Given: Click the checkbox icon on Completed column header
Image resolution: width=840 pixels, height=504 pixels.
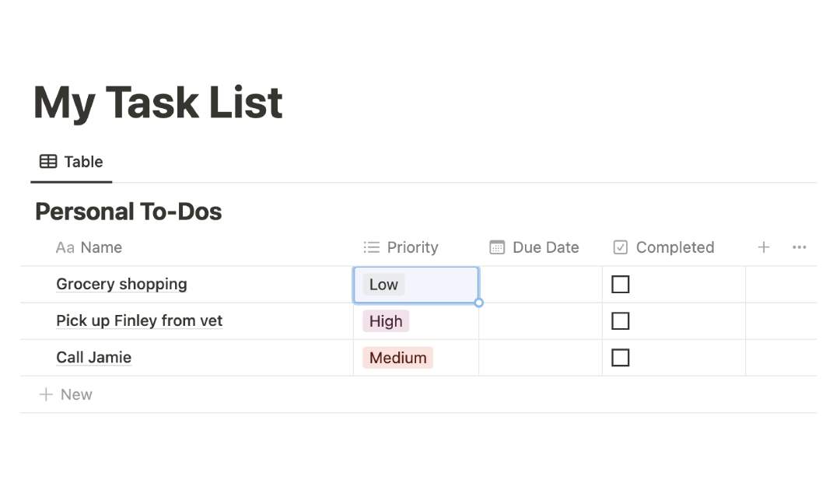Looking at the screenshot, I should pyautogui.click(x=620, y=247).
